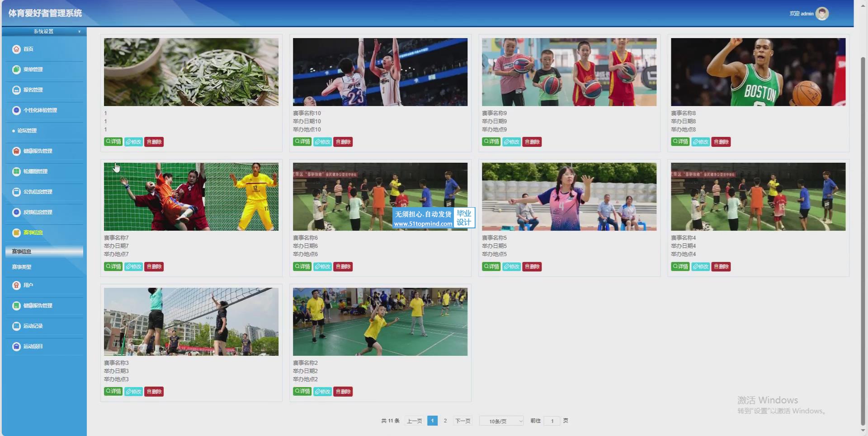Open the 论坛管理 menu item
This screenshot has width=868, height=436.
[27, 131]
